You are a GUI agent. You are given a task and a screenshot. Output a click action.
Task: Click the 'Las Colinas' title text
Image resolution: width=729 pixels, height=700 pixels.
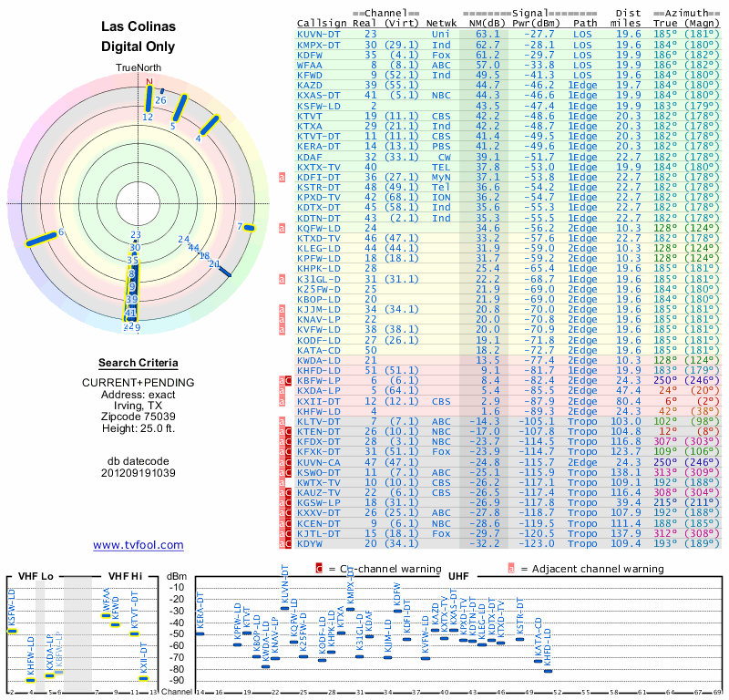coord(139,26)
